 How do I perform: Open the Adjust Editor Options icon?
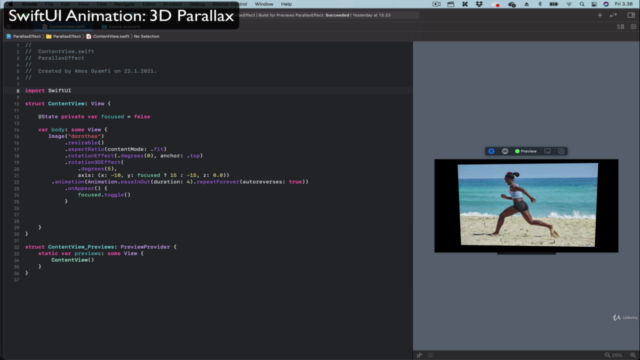pos(620,27)
